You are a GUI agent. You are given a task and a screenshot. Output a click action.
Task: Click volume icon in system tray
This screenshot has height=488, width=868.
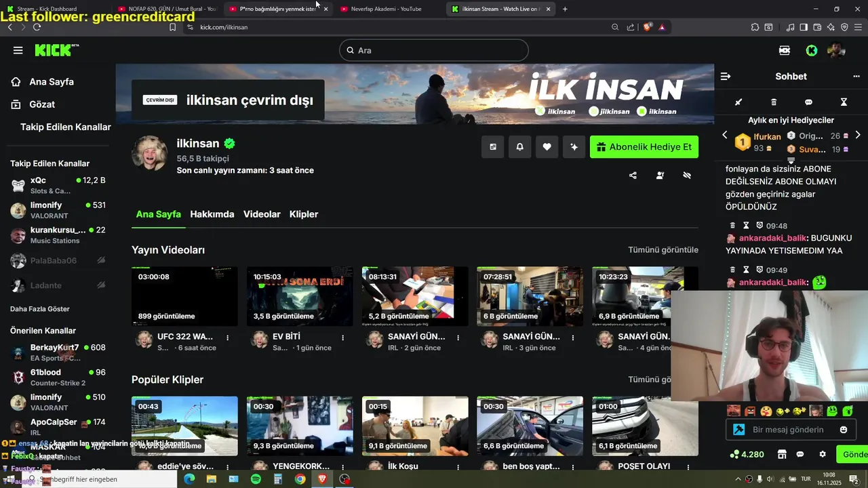(770, 479)
